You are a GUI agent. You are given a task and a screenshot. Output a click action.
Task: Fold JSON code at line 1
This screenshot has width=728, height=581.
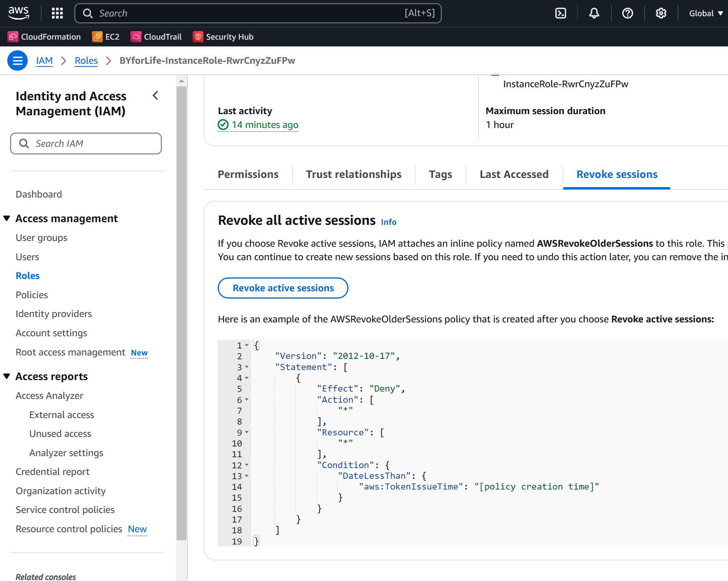(x=247, y=345)
